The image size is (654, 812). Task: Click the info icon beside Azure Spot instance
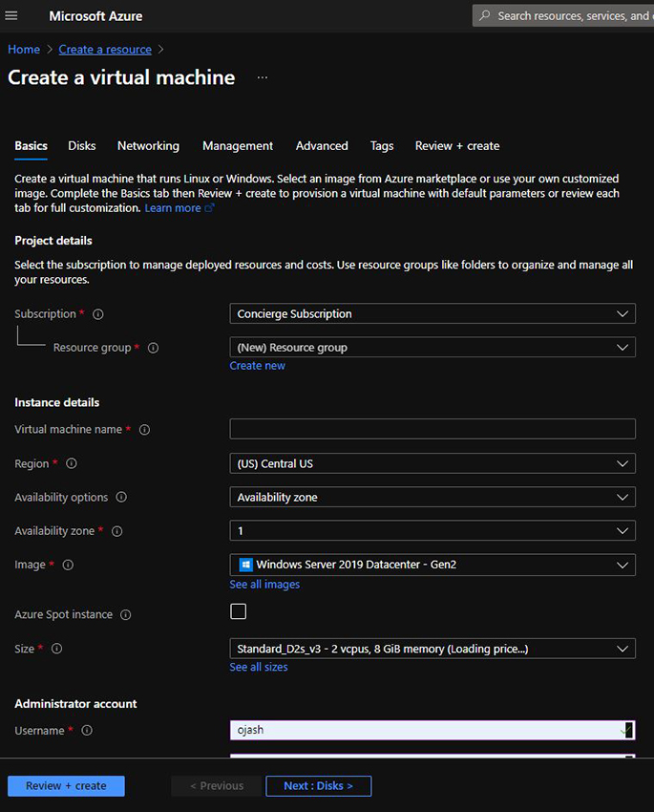[126, 615]
